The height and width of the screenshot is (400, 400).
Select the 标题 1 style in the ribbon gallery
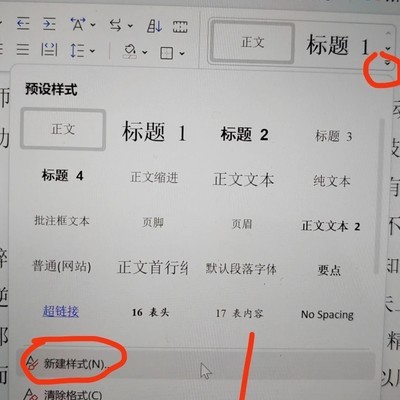click(338, 45)
